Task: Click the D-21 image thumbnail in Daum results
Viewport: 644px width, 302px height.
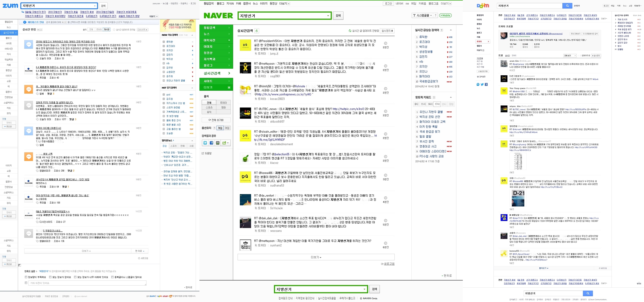Action: [x=518, y=198]
